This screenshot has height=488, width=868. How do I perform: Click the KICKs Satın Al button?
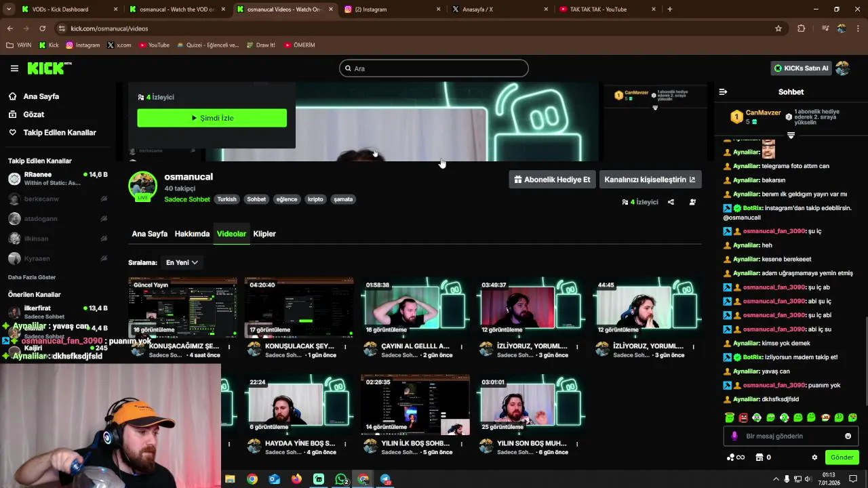(x=802, y=68)
